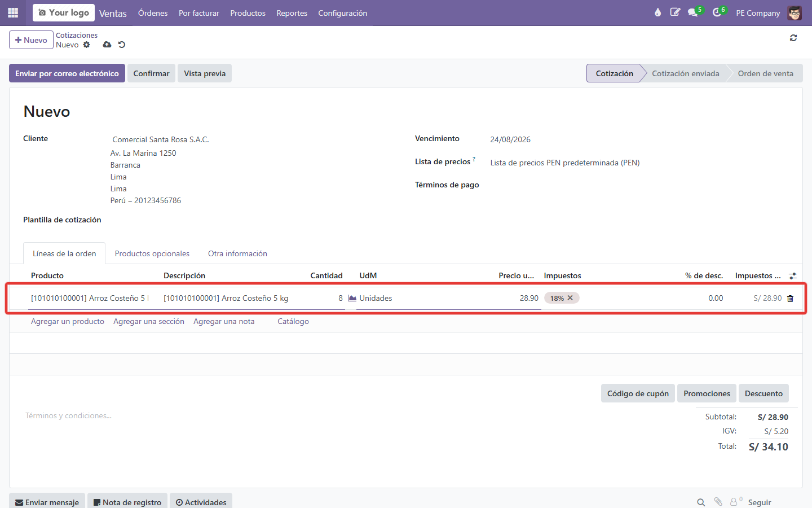Click the Actividades button
812x508 pixels.
pos(201,502)
